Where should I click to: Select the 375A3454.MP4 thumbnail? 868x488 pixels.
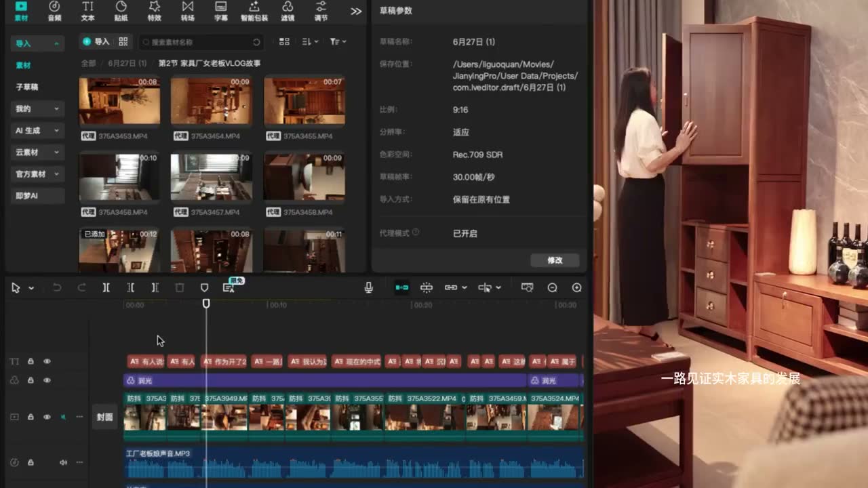[212, 101]
